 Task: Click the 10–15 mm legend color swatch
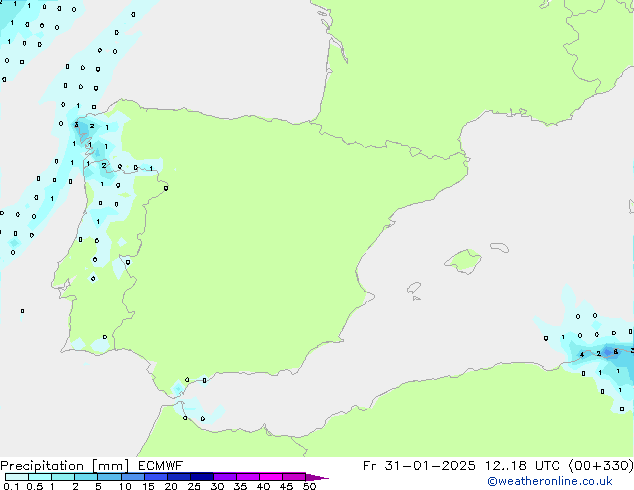132,477
